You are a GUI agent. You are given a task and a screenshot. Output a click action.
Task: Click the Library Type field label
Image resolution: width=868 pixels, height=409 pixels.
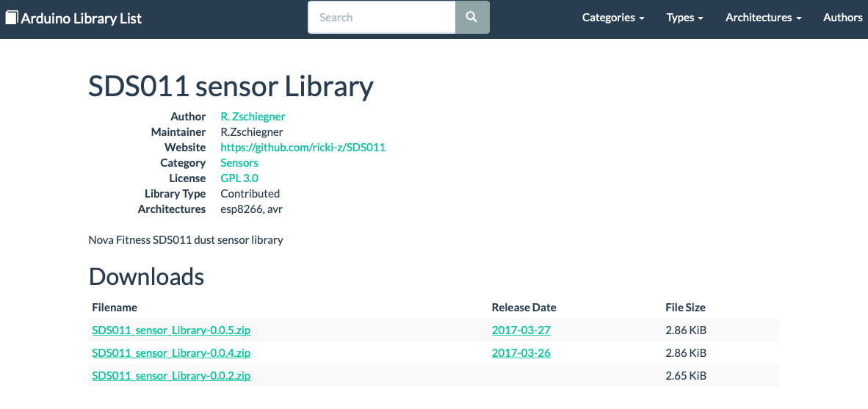tap(175, 194)
